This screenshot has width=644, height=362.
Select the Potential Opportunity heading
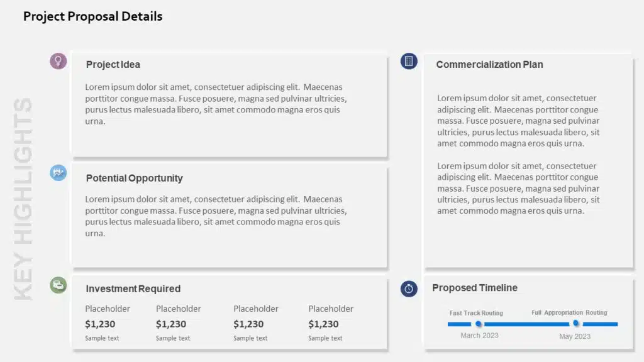point(134,178)
